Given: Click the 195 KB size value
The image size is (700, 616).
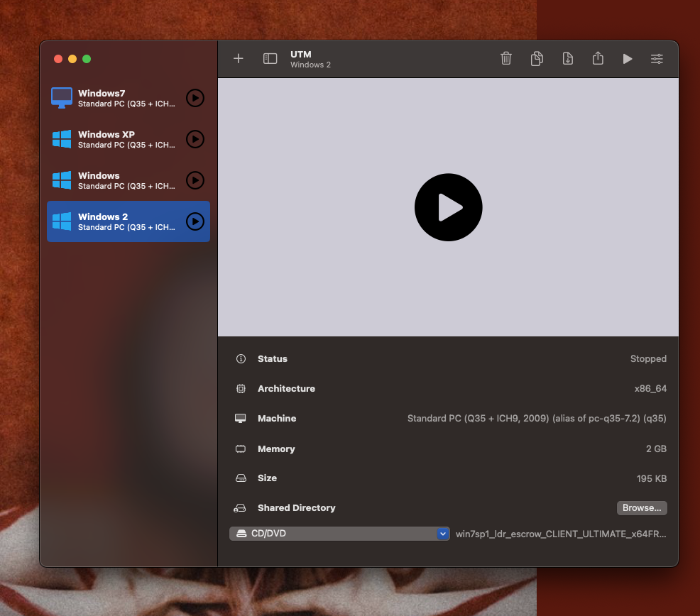Looking at the screenshot, I should point(651,478).
